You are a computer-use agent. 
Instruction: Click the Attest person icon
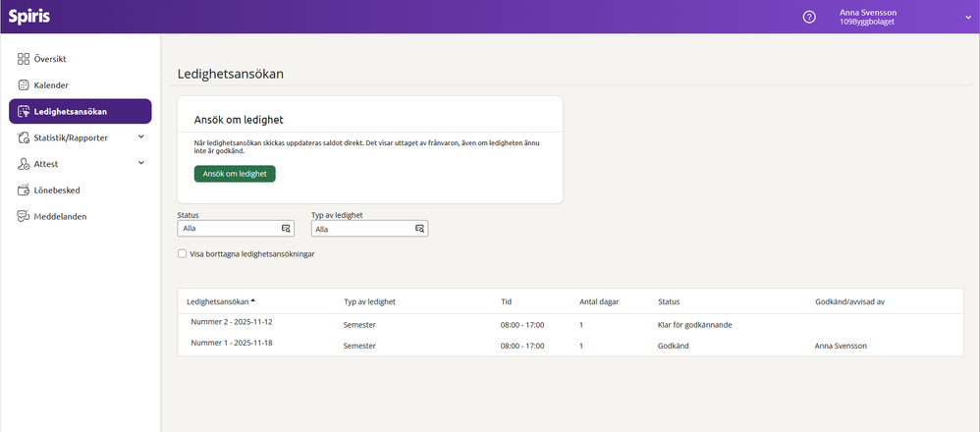25,164
